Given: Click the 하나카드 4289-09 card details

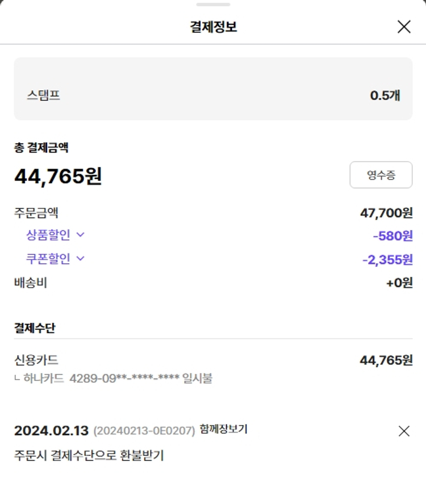Looking at the screenshot, I should [118, 378].
